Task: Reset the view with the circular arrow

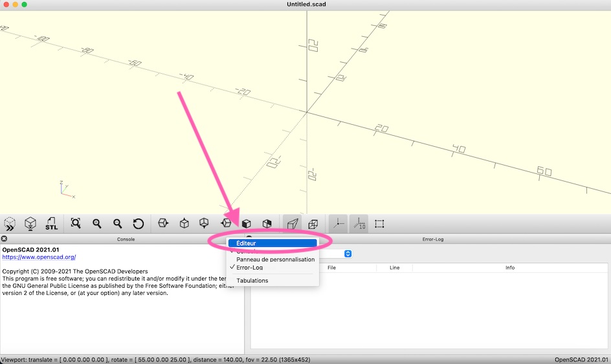Action: coord(138,224)
